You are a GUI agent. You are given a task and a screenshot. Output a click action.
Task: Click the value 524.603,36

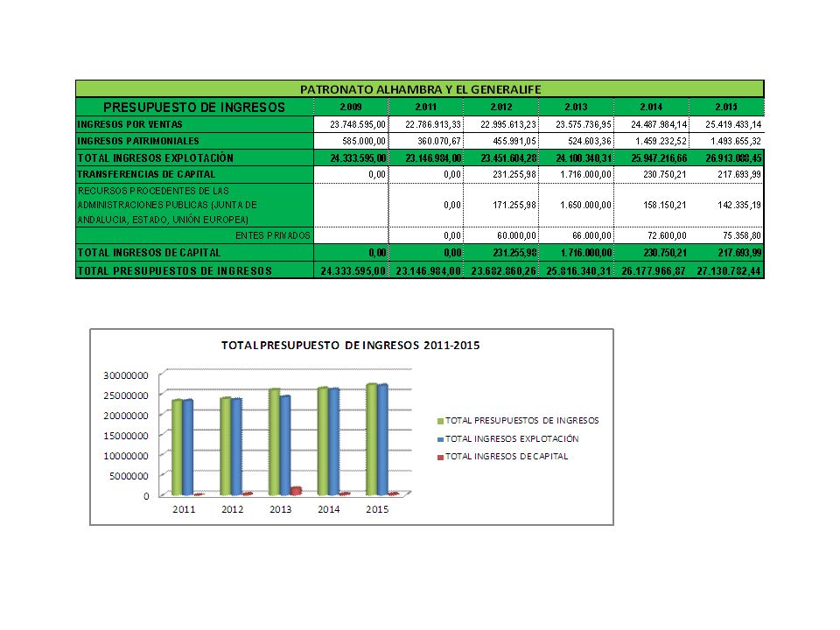(x=589, y=141)
